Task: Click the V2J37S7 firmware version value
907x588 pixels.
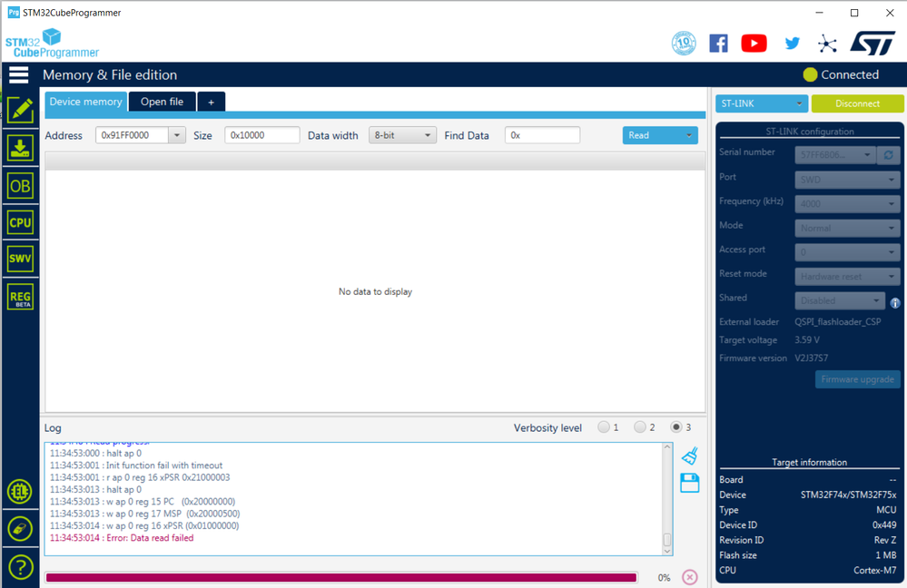Action: pyautogui.click(x=811, y=358)
